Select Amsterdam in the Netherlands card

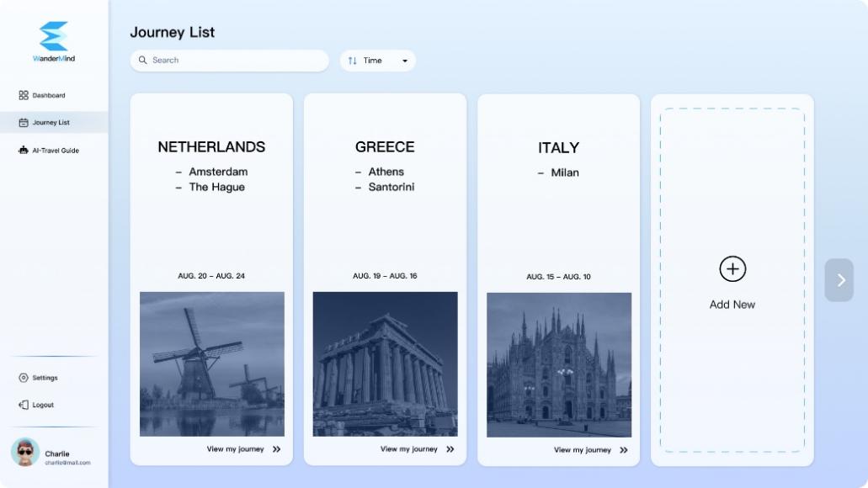pyautogui.click(x=218, y=172)
